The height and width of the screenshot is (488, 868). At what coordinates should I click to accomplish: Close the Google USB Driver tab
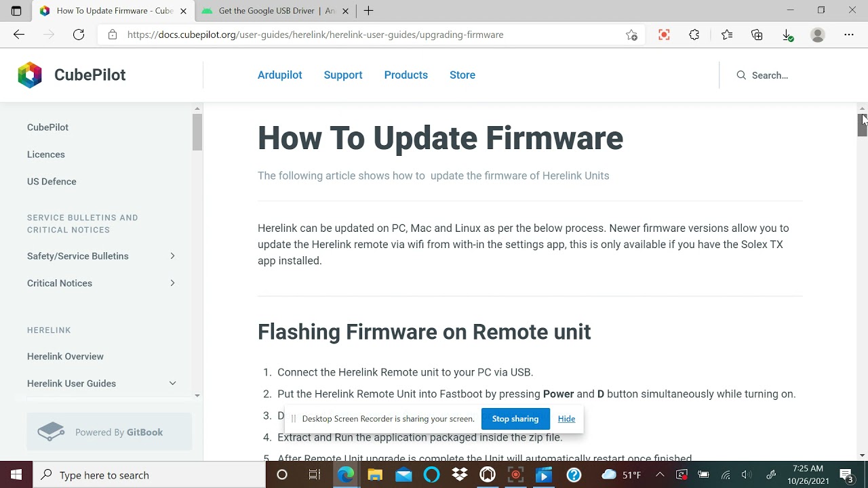pyautogui.click(x=346, y=11)
